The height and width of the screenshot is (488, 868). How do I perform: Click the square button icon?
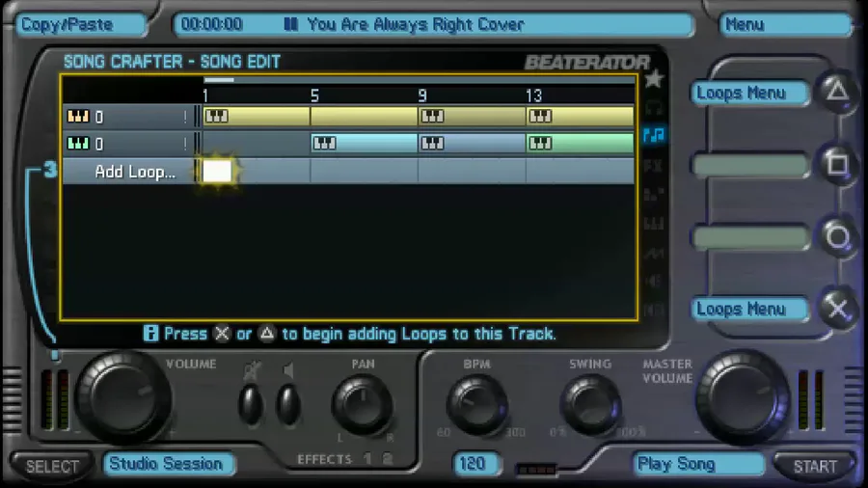837,164
